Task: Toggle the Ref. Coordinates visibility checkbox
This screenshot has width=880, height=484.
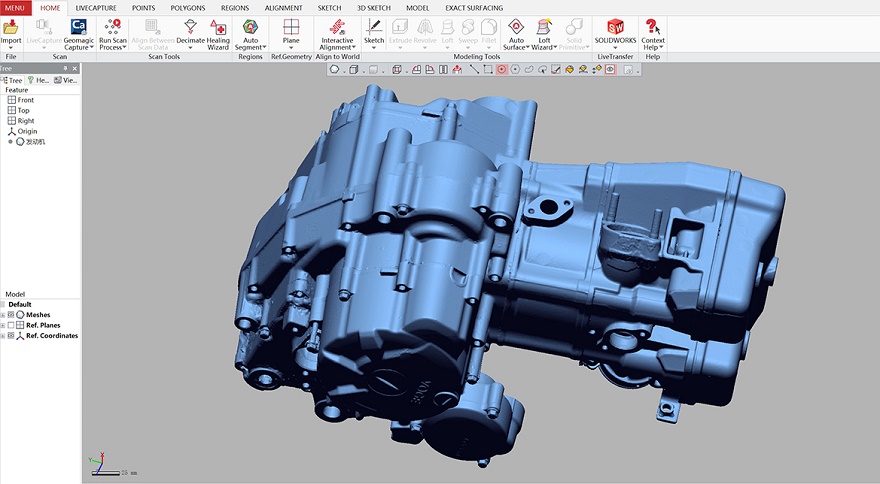Action: pos(11,336)
